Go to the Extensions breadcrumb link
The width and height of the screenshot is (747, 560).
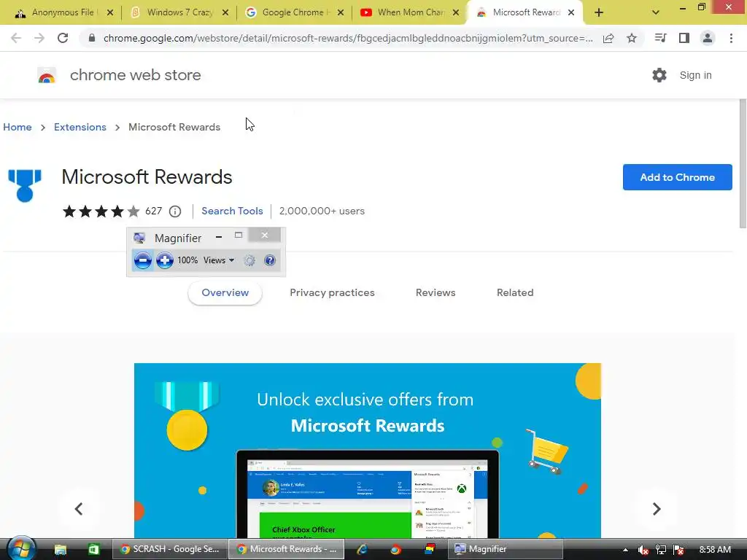(80, 127)
